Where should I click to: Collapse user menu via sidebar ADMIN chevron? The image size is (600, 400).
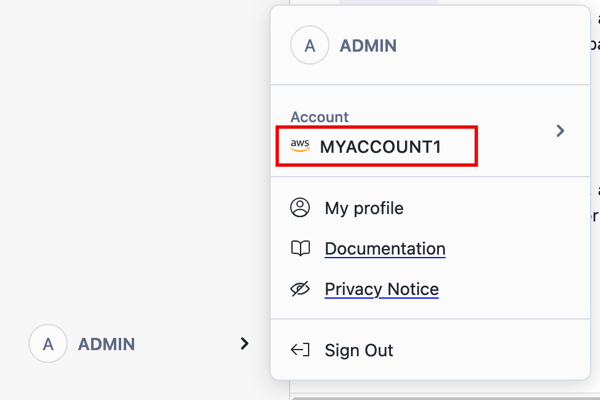[x=244, y=344]
